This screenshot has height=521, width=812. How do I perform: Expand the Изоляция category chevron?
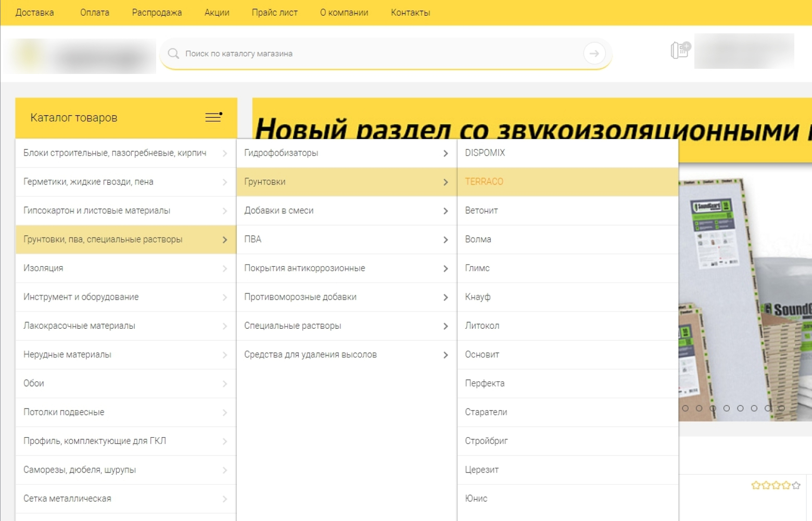(x=225, y=268)
